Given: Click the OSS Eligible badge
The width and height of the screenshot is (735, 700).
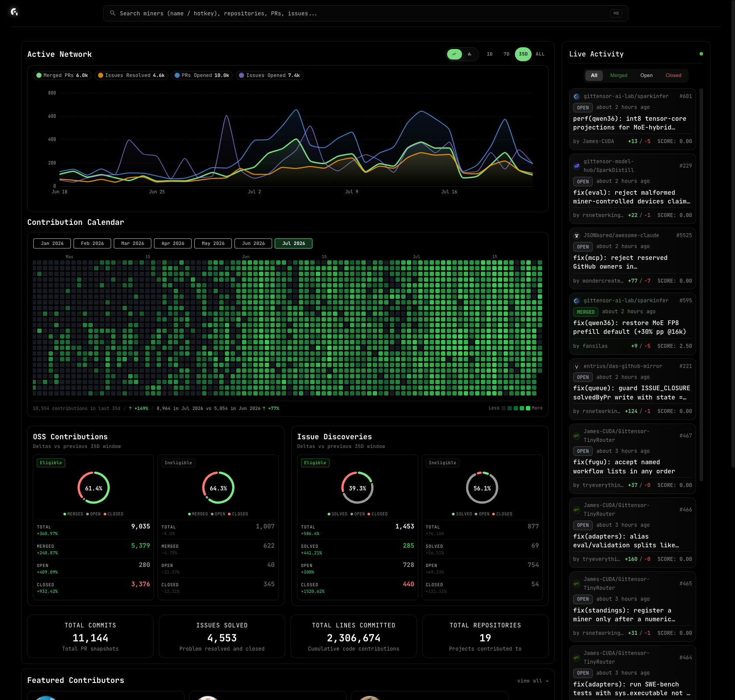Looking at the screenshot, I should pyautogui.click(x=51, y=463).
